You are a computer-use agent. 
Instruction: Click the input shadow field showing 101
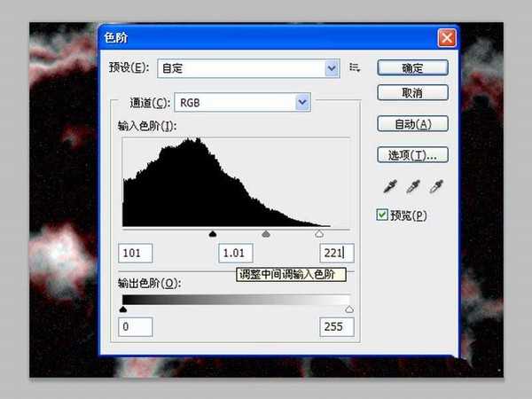click(x=135, y=254)
